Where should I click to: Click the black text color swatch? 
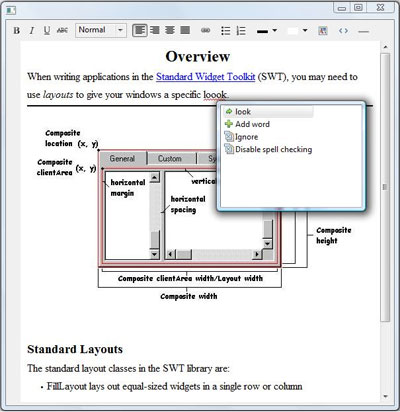point(262,31)
